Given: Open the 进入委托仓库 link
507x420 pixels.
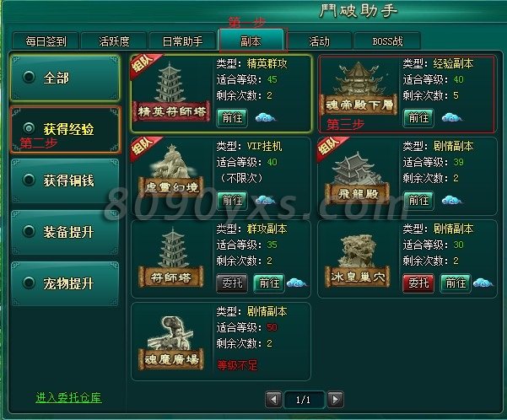Looking at the screenshot, I should [68, 397].
